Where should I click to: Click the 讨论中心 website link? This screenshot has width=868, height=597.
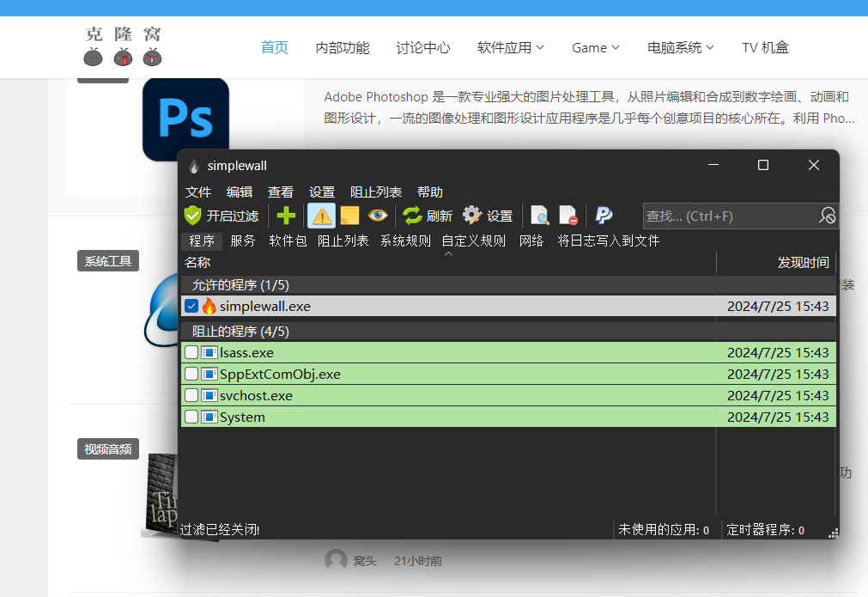pos(423,47)
